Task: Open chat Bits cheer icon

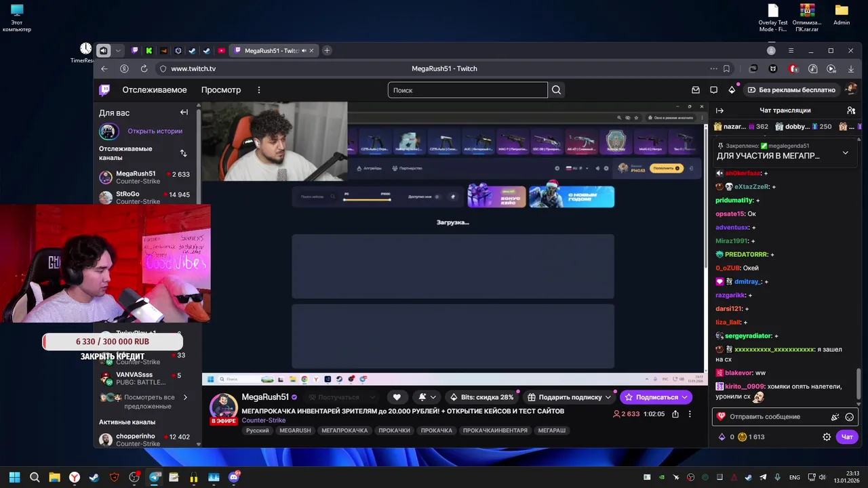Action: coord(835,417)
